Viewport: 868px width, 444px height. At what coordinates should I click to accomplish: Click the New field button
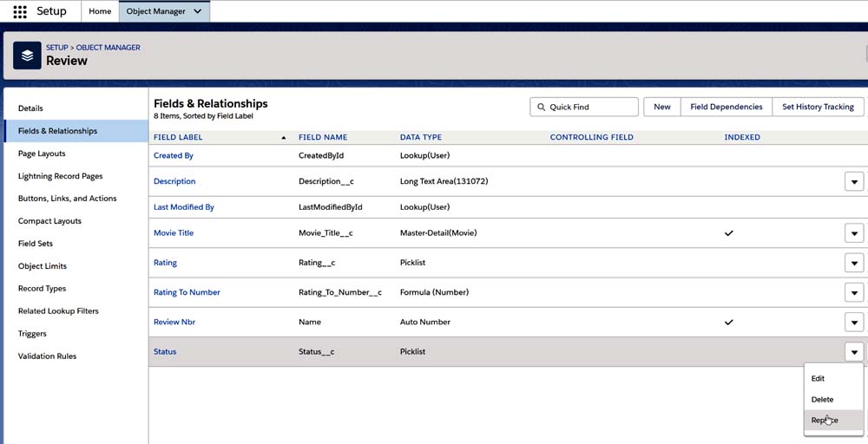click(661, 107)
